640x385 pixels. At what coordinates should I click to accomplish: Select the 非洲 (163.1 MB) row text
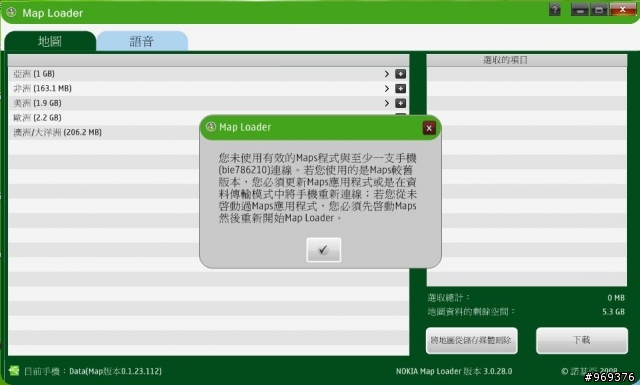[x=42, y=89]
